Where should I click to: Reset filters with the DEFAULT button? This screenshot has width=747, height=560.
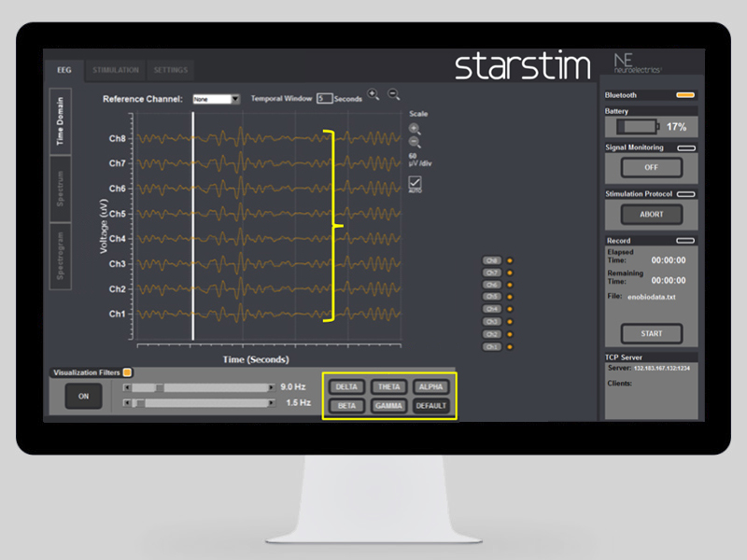(x=430, y=406)
